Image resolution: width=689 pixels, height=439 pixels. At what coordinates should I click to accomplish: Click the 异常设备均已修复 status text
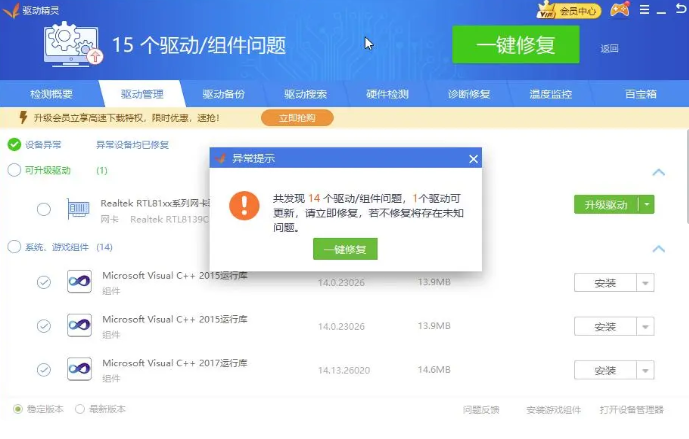[x=133, y=145]
